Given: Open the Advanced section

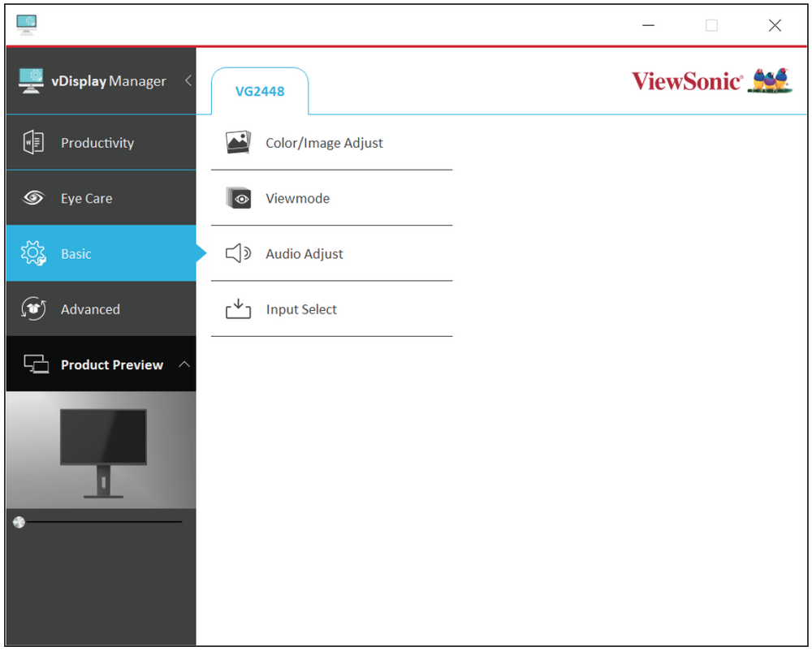Looking at the screenshot, I should 101,309.
